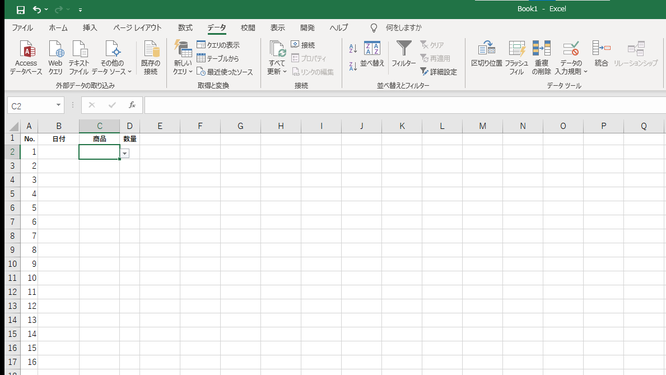Click the formula bar cancel X icon
Image resolution: width=666 pixels, height=375 pixels.
click(x=92, y=105)
